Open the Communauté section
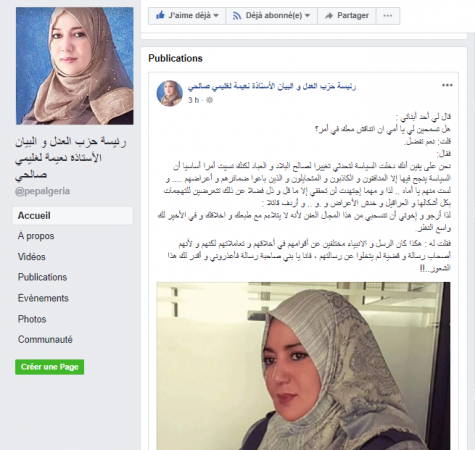Image resolution: width=475 pixels, height=450 pixels. pos(45,340)
